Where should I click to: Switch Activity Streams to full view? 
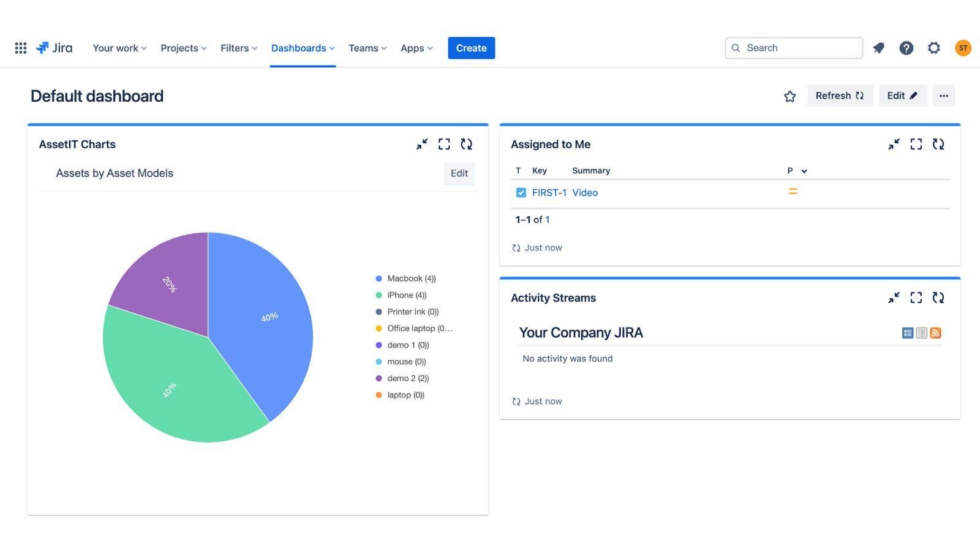coord(908,333)
